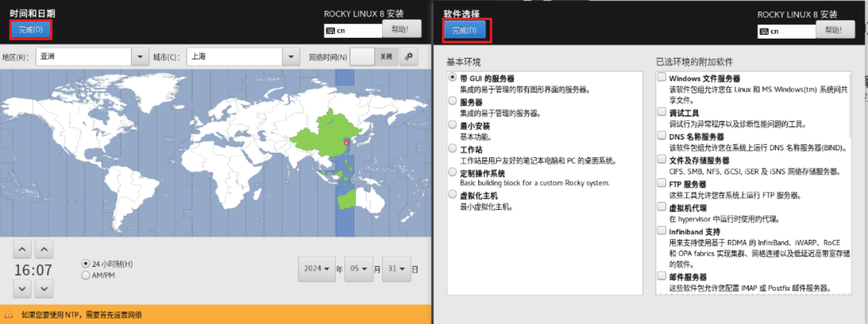The width and height of the screenshot is (868, 324).
Task: Check 虚拟机代理 add-on
Action: tap(661, 207)
